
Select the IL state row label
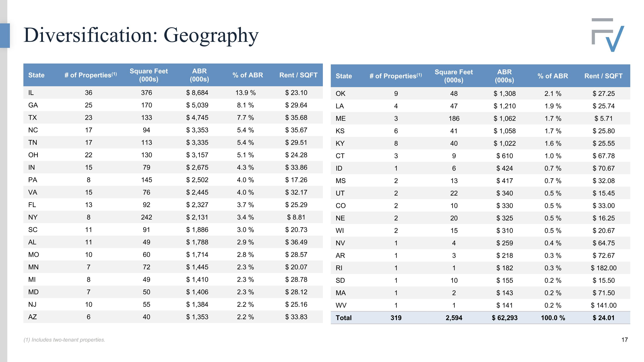pyautogui.click(x=31, y=93)
